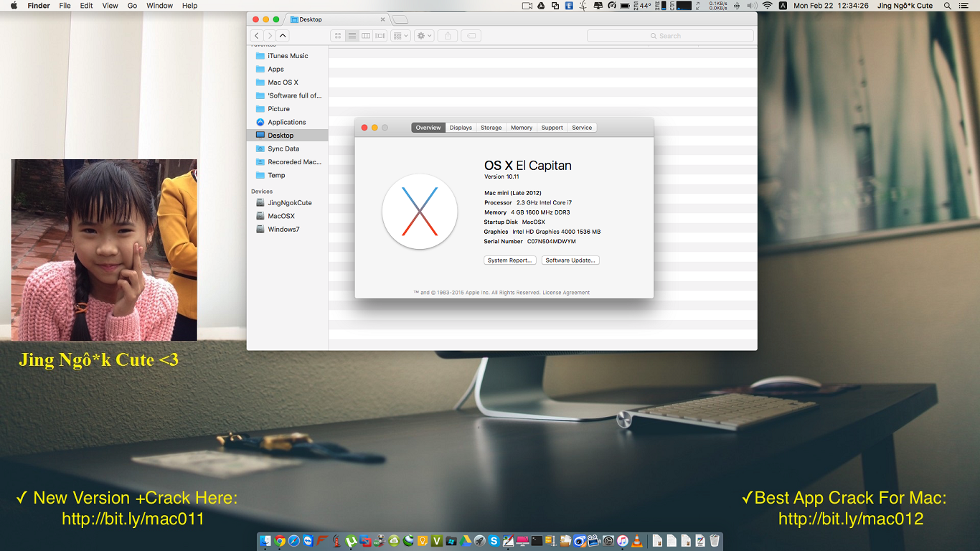The image size is (980, 551).
Task: Switch to column view in the Finder toolbar
Action: pyautogui.click(x=366, y=35)
